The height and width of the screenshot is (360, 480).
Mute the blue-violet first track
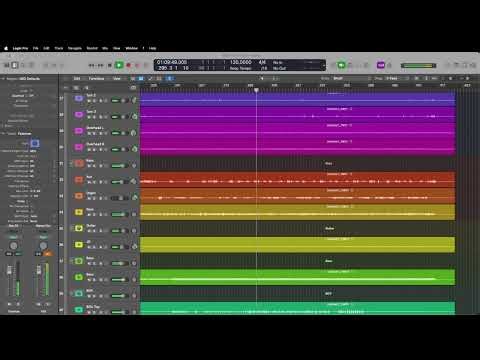pyautogui.click(x=89, y=101)
